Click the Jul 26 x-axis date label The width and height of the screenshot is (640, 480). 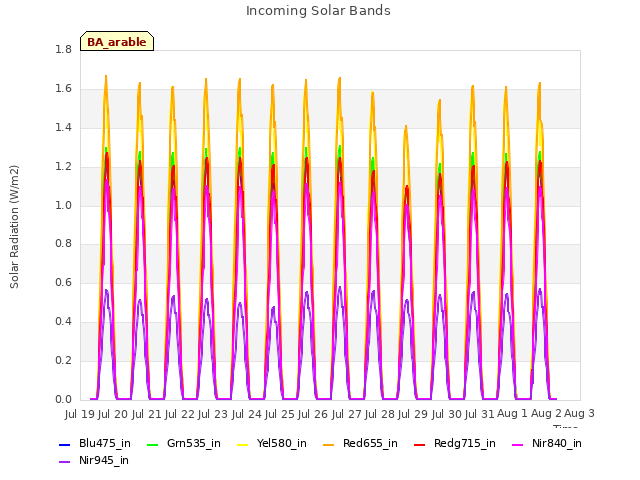click(313, 414)
